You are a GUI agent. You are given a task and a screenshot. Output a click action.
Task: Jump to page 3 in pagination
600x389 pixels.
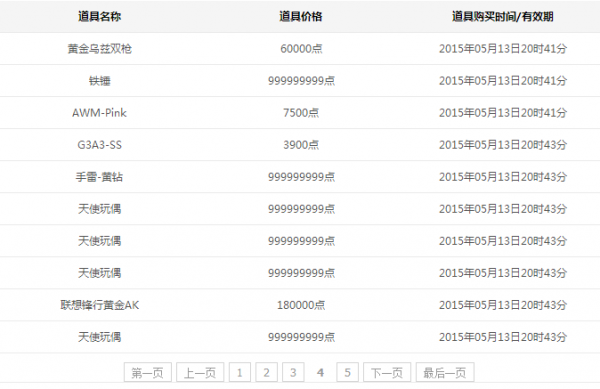(293, 372)
